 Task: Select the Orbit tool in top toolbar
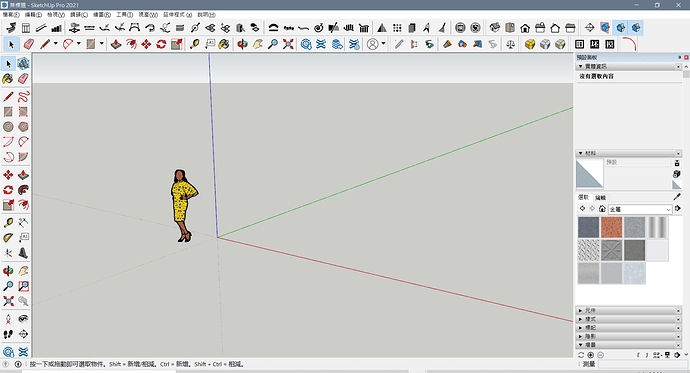pos(242,44)
